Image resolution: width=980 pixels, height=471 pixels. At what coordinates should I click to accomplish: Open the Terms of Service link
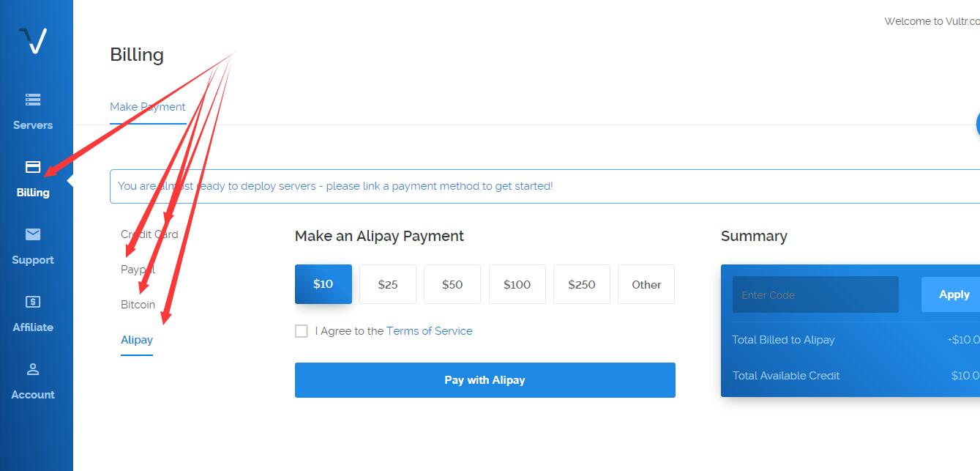click(429, 331)
